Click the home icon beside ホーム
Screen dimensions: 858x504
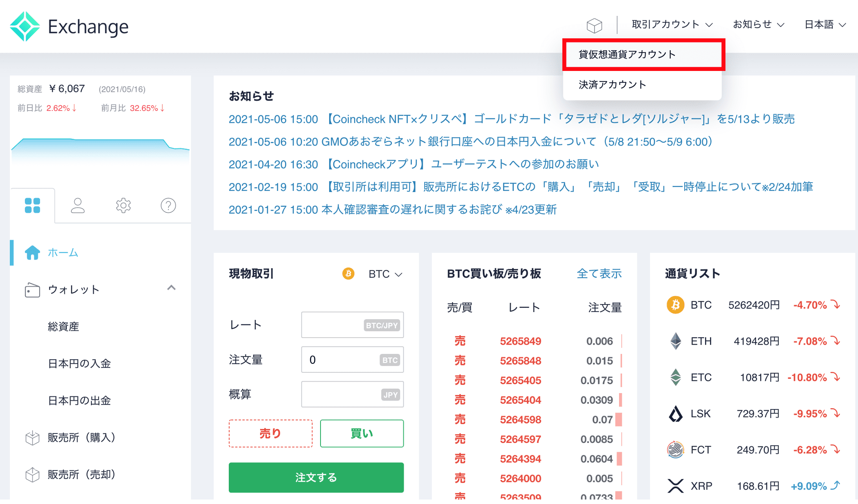coord(32,253)
